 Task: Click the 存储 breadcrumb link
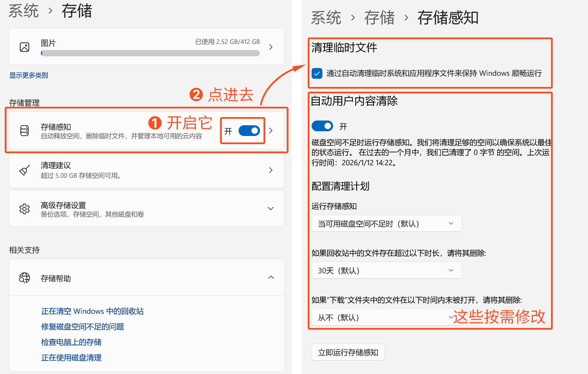(379, 18)
